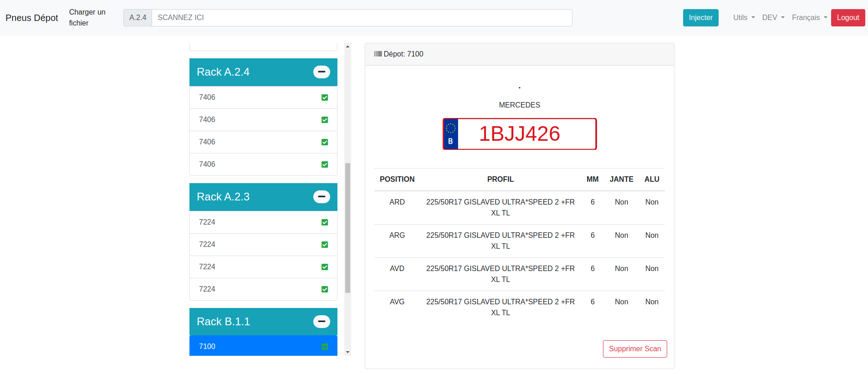Go to the Pneus Dépot home link

(32, 18)
